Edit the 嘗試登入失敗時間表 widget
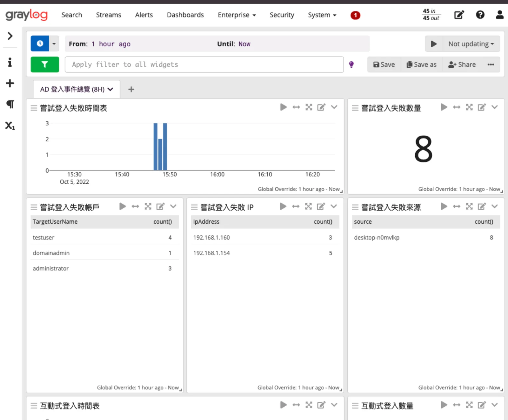The image size is (508, 420). (x=321, y=107)
